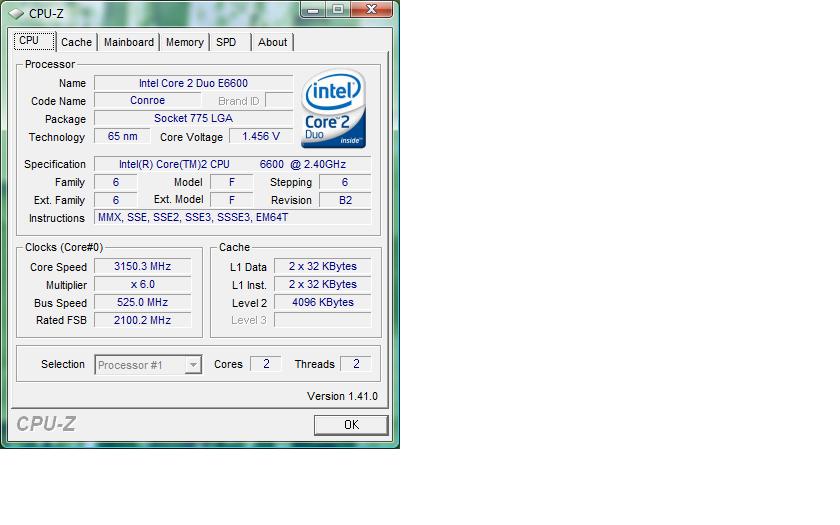
Task: Go to the SPD tab
Action: [226, 42]
